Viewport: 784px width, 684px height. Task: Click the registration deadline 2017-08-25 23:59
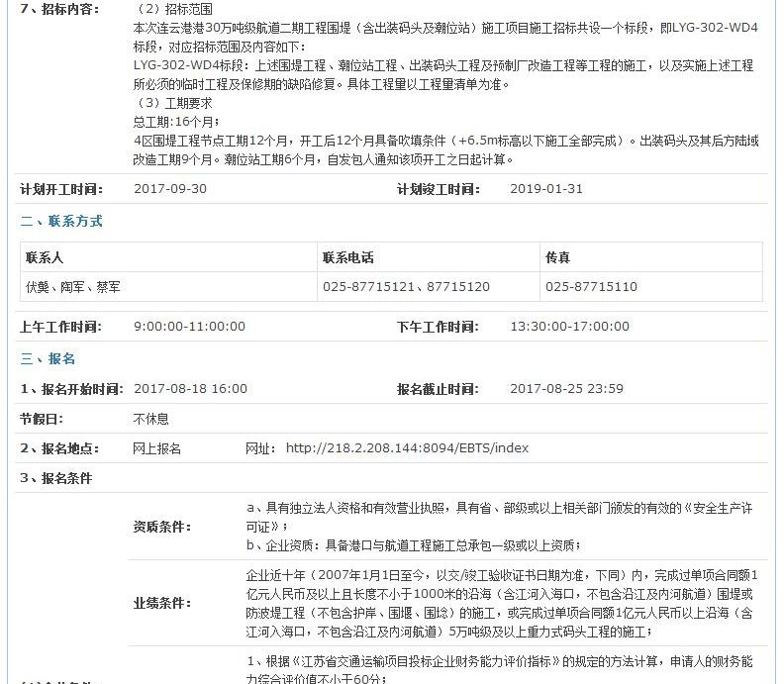(566, 389)
